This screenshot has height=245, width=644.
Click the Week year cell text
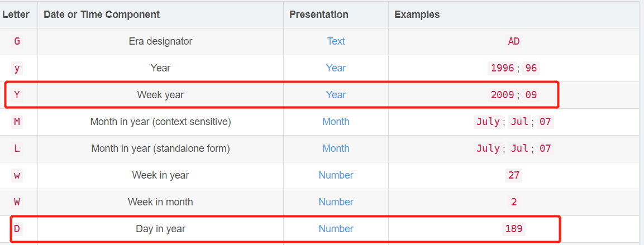pos(160,95)
